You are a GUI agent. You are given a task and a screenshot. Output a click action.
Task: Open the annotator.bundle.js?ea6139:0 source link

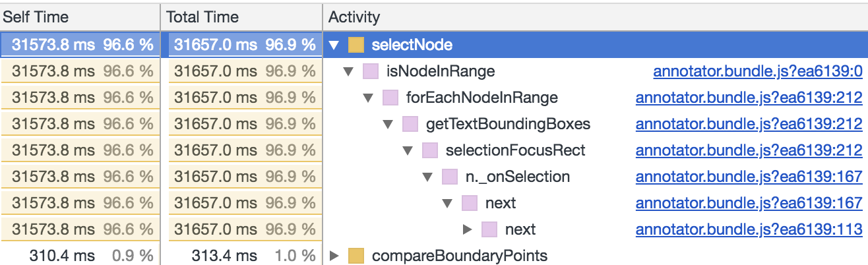tap(758, 71)
